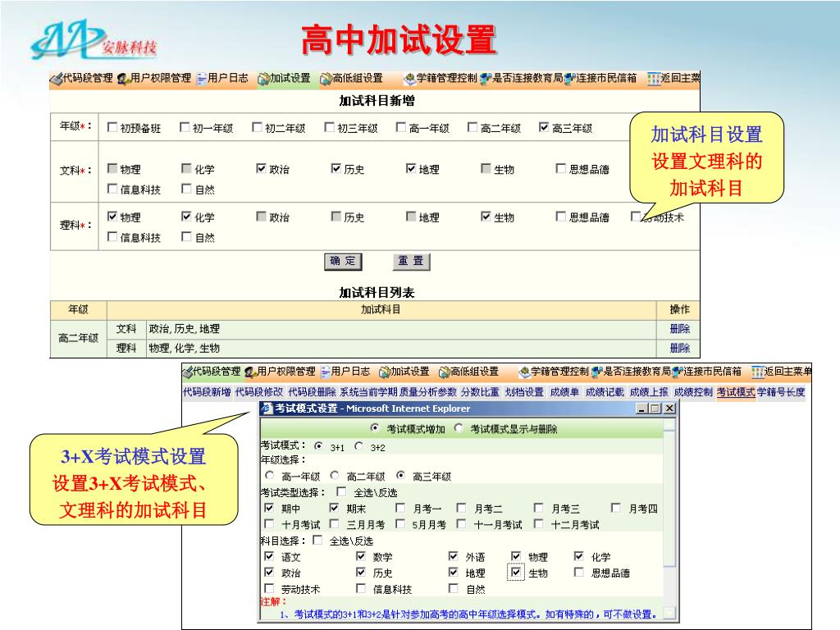Click the scroll-down arrow in 考试模式设置 dialog
The height and width of the screenshot is (630, 840).
coord(669,612)
